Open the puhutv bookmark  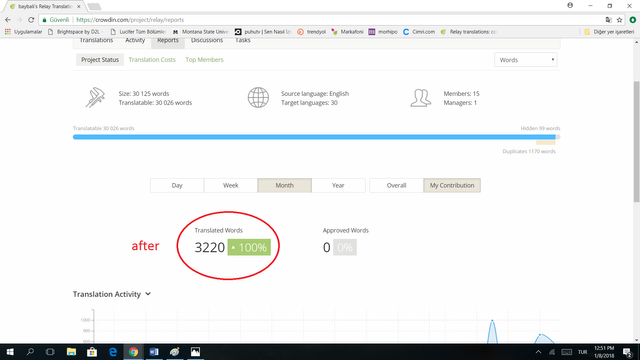(x=263, y=31)
